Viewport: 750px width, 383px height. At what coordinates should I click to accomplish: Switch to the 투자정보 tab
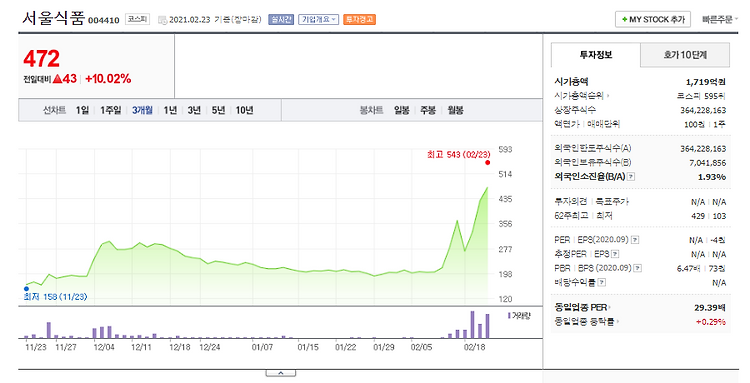pyautogui.click(x=596, y=55)
